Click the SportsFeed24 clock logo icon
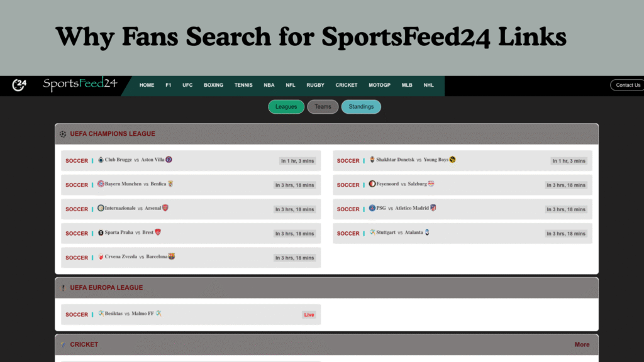Screen dimensions: 644x362 pos(19,85)
